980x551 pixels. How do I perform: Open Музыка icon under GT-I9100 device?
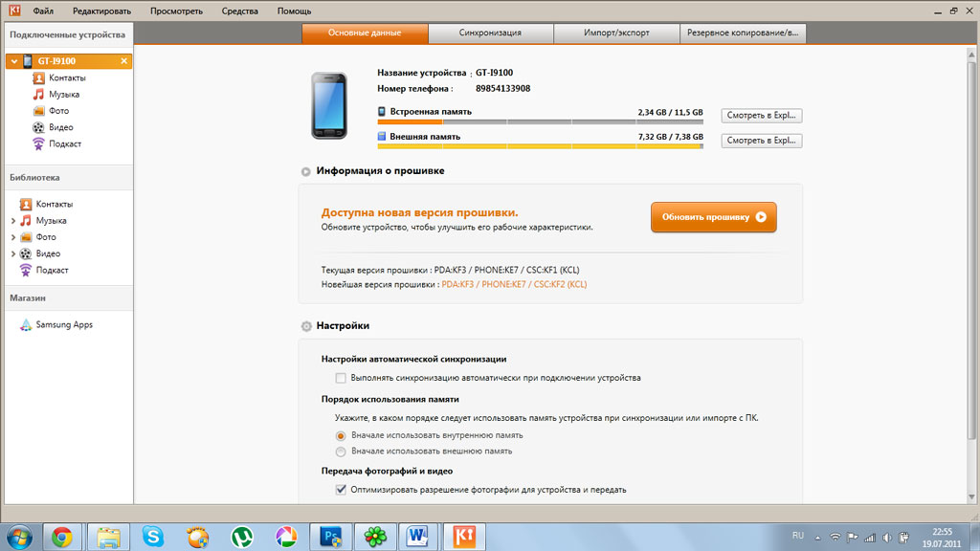tap(38, 95)
